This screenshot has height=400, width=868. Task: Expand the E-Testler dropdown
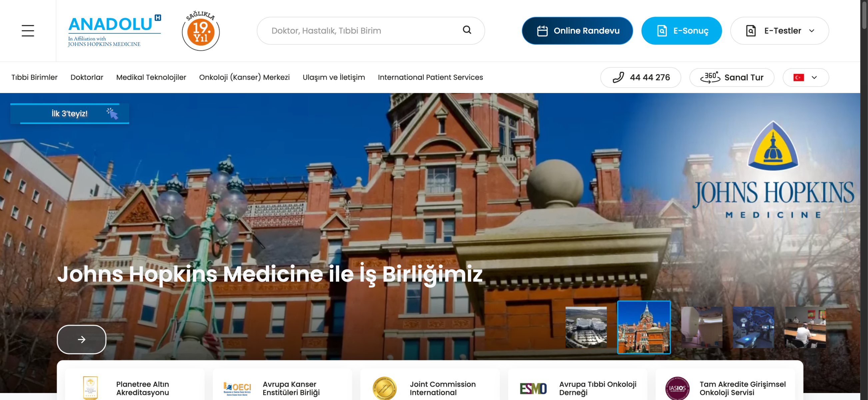tap(779, 31)
